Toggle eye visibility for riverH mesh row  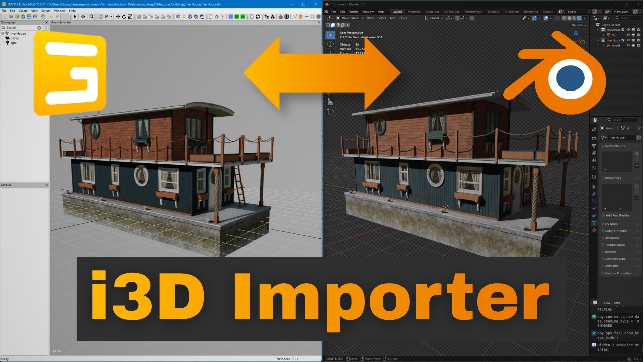(x=628, y=45)
